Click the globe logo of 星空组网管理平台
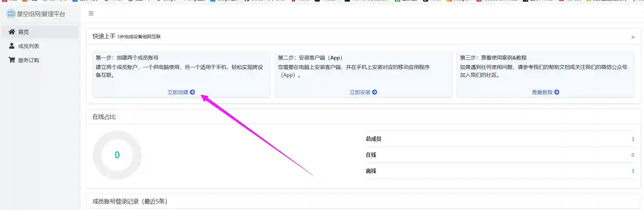 [x=11, y=14]
